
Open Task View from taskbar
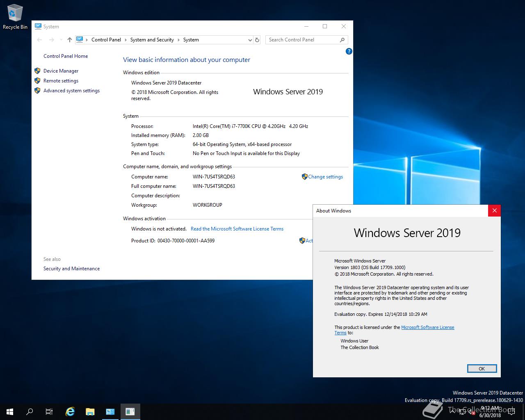point(49,411)
